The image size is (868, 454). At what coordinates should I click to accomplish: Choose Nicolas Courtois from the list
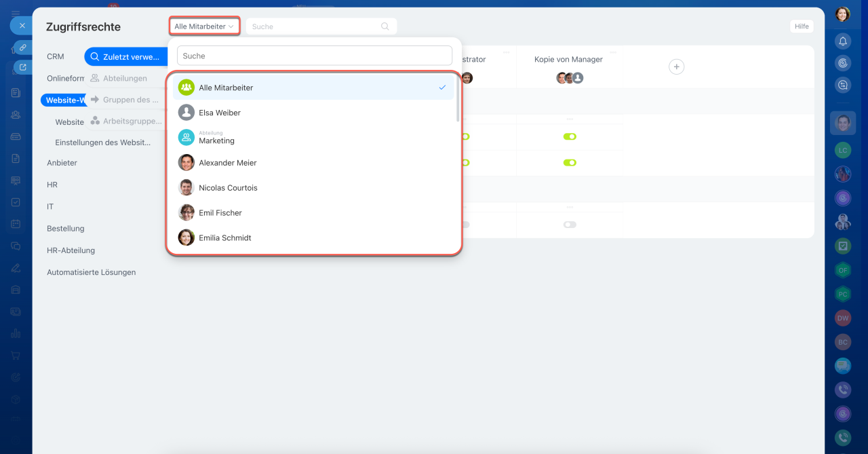coord(313,188)
